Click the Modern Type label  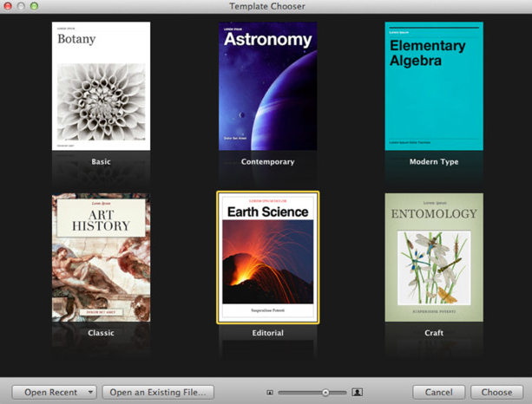click(434, 162)
